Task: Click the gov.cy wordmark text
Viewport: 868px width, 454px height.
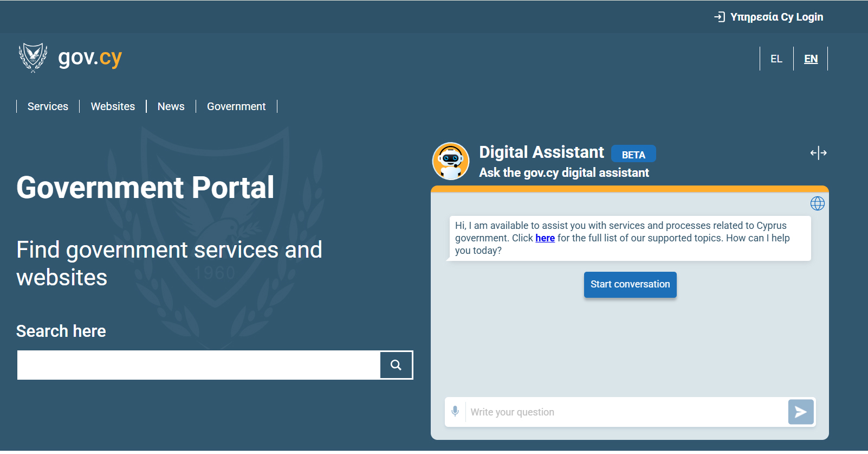Action: pyautogui.click(x=90, y=57)
